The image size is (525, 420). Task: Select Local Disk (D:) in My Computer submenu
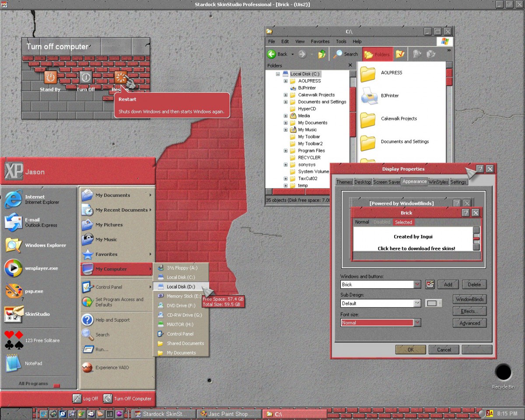tap(181, 287)
